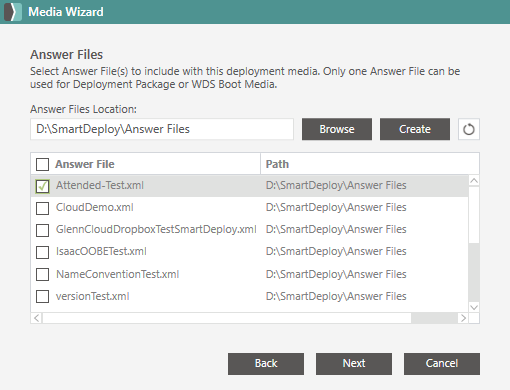This screenshot has height=390, width=510.
Task: Sort by the Answer File column header
Action: (85, 164)
